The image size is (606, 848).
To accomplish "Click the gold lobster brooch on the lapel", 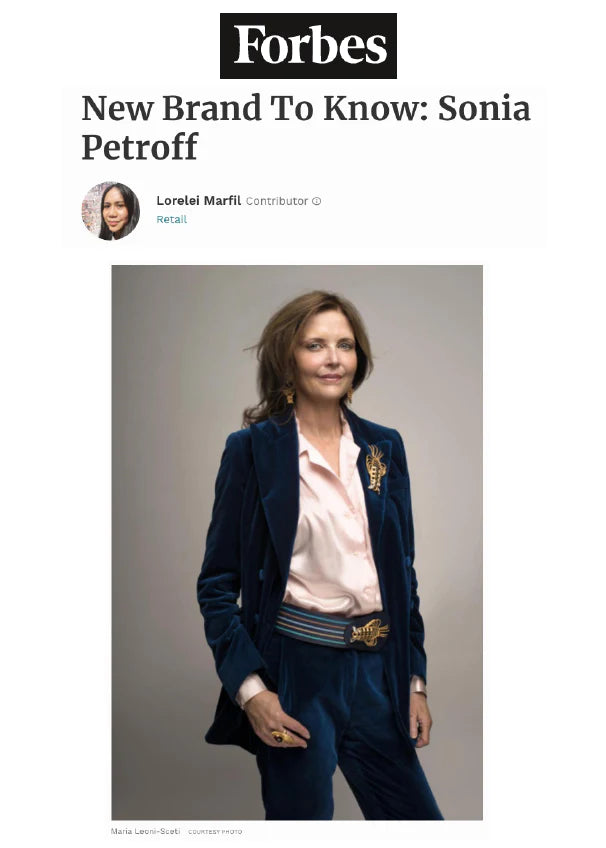I will (x=376, y=468).
